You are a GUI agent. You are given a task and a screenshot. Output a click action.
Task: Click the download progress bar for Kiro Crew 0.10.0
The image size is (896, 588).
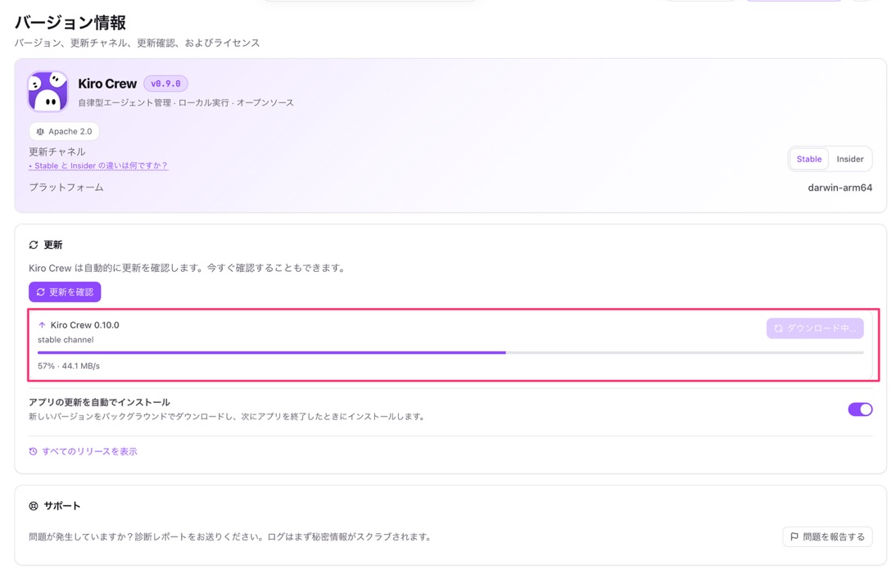coord(450,353)
